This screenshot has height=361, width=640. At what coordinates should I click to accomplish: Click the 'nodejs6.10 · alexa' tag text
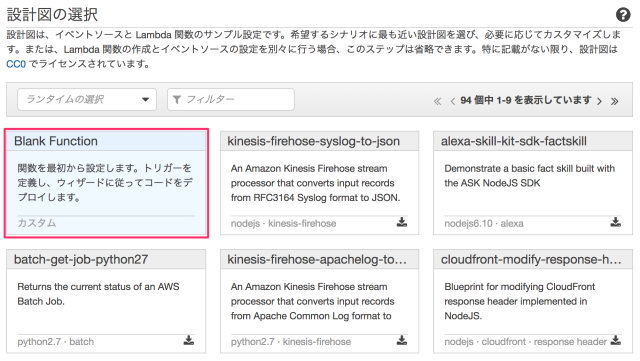(x=484, y=223)
